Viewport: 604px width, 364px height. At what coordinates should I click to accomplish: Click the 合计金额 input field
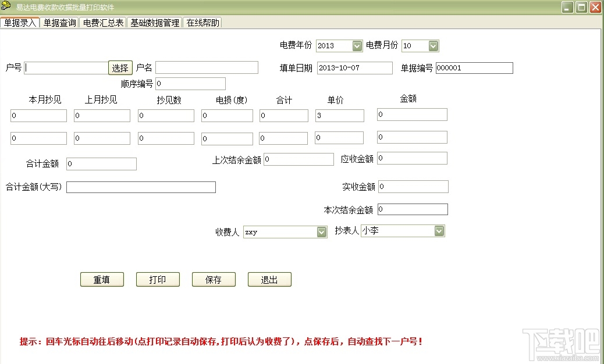click(101, 163)
